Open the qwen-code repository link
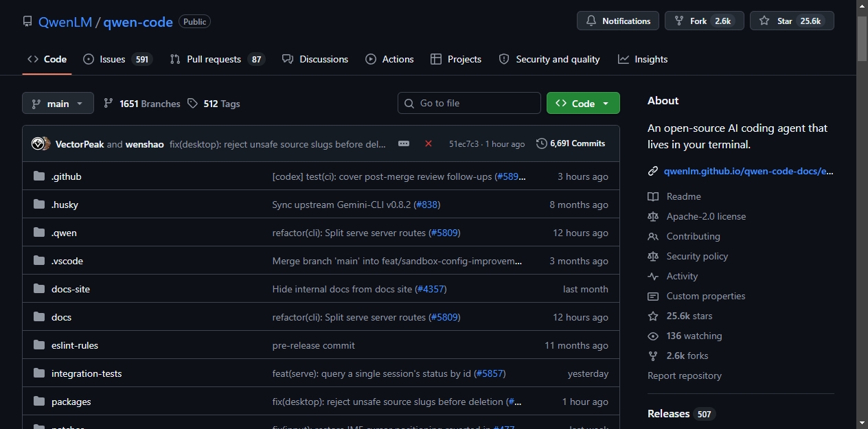The image size is (868, 429). point(138,22)
